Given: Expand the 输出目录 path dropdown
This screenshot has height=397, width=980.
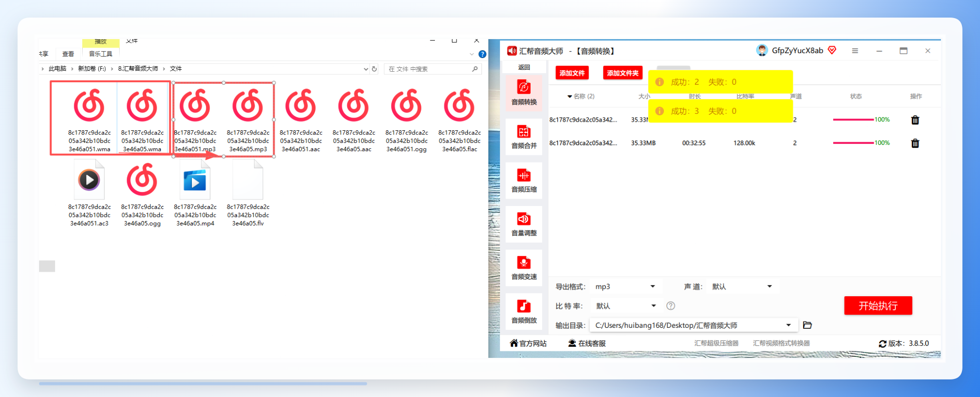Looking at the screenshot, I should (x=789, y=325).
